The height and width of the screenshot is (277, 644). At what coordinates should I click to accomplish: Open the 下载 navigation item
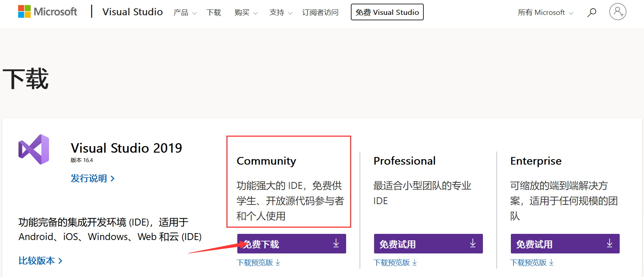(x=214, y=12)
